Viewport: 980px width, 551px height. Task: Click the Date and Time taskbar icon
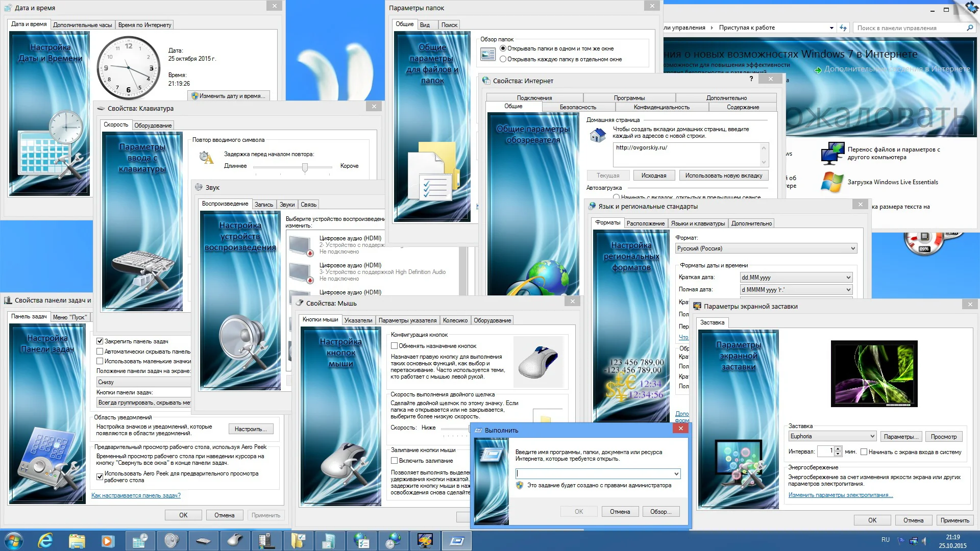click(x=140, y=540)
